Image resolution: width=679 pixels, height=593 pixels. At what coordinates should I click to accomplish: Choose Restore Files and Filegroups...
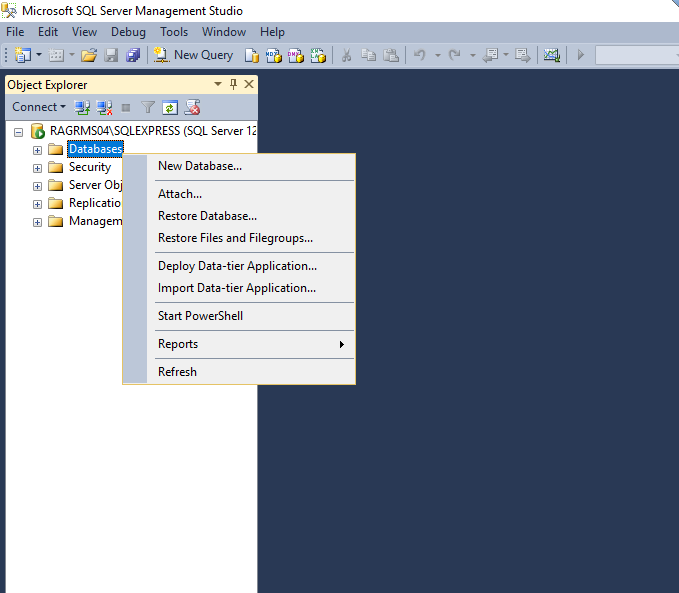[251, 238]
